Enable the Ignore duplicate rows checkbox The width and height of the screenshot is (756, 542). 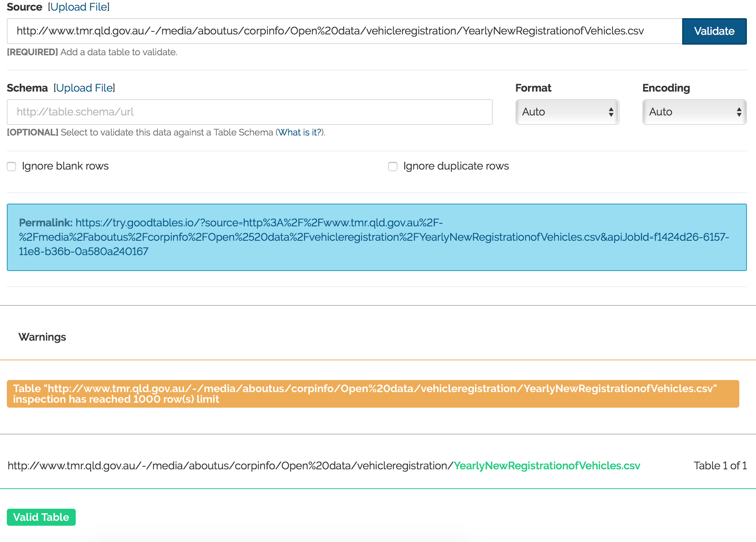click(392, 166)
